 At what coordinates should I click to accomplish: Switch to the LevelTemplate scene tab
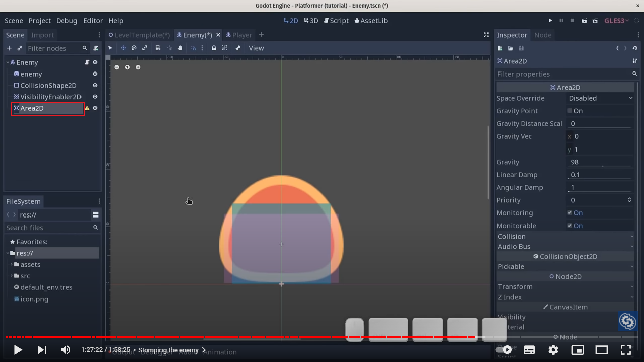point(139,35)
